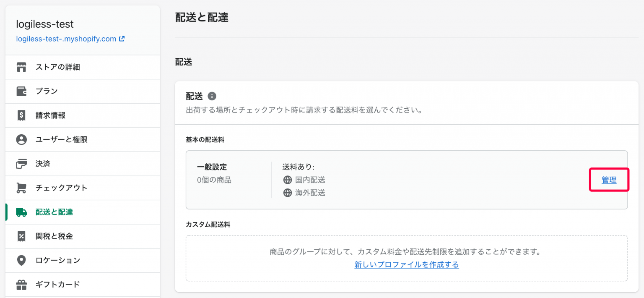Open 請求情報 via its receipt icon
This screenshot has width=644, height=298.
[x=21, y=115]
